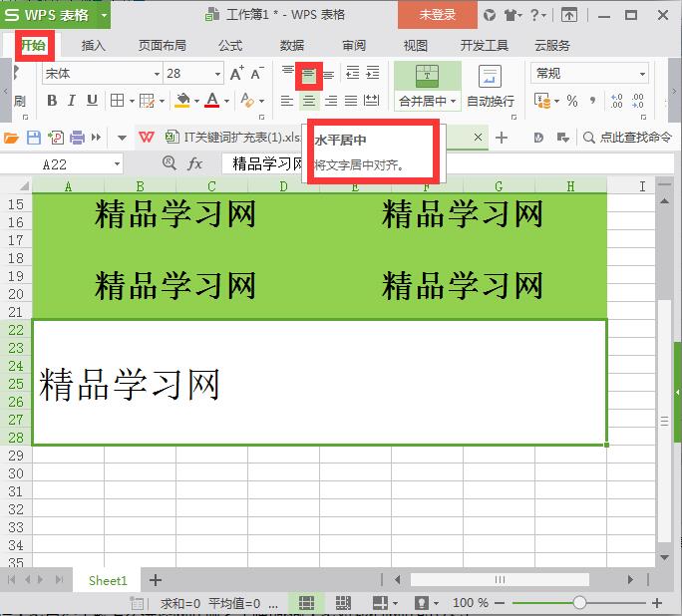Zoom in with the plus button
This screenshot has height=616, width=682.
657,603
